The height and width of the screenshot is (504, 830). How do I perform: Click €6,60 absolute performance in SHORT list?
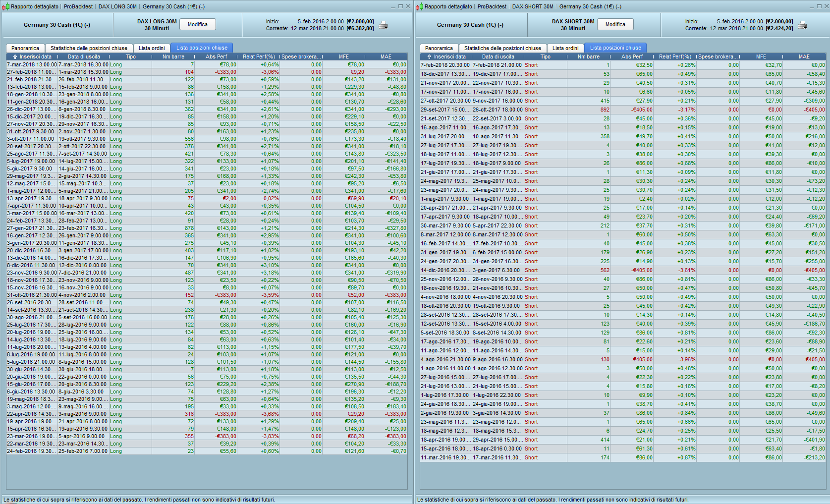[646, 92]
